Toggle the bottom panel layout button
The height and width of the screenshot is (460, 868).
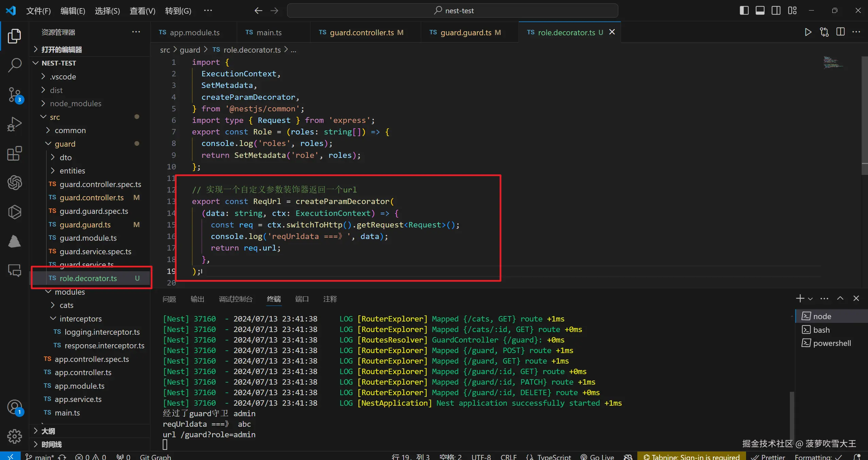point(760,11)
